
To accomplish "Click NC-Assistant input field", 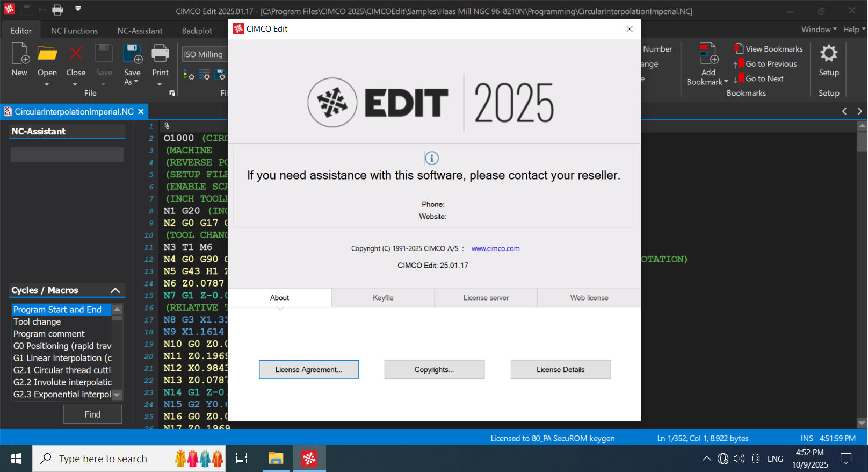I will (x=67, y=155).
